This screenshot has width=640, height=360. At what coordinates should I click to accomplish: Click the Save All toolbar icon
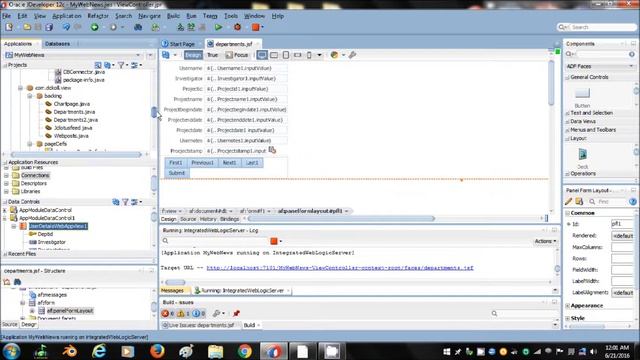click(x=49, y=27)
